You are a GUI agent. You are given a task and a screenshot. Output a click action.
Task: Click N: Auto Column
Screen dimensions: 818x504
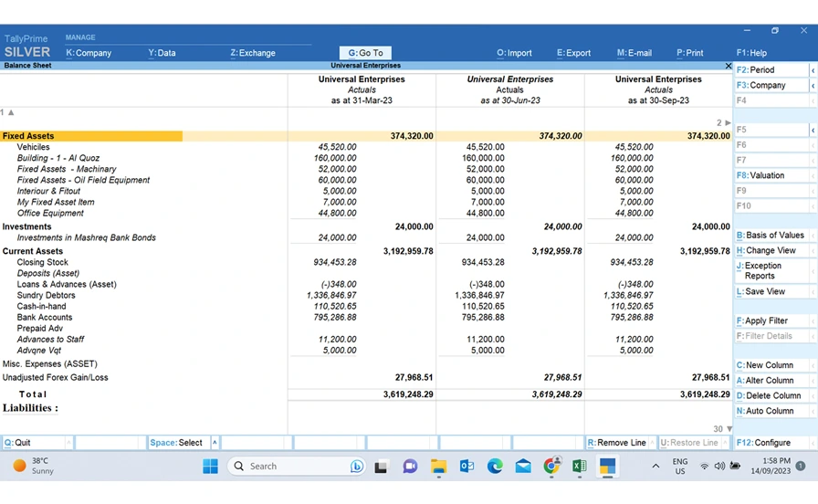[771, 411]
